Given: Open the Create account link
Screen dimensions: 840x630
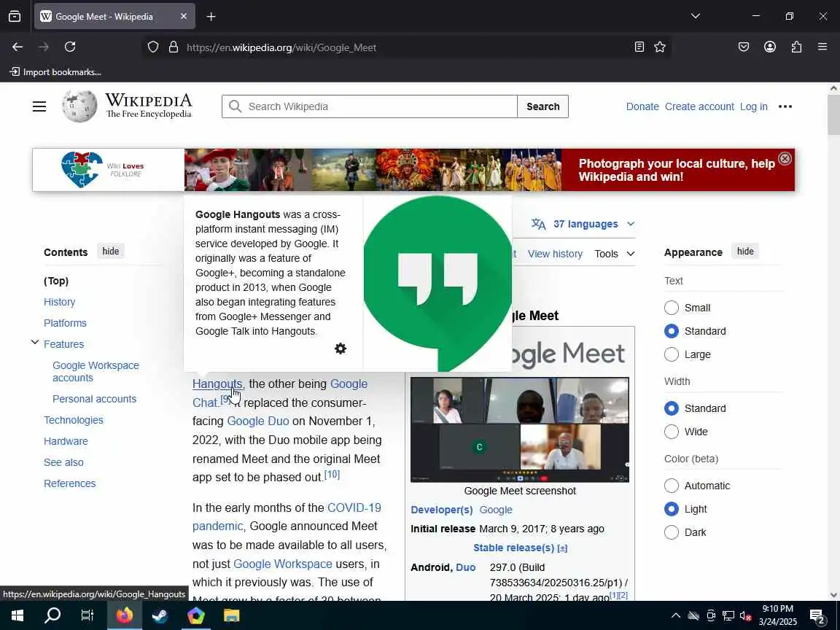Looking at the screenshot, I should click(699, 106).
